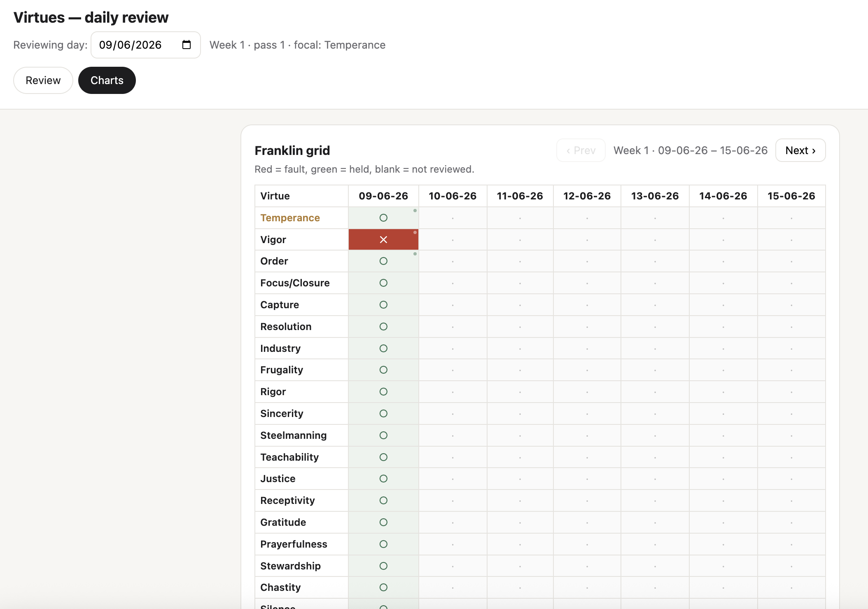Click the held circle for Focus/Closure
This screenshot has height=609, width=868.
tap(383, 283)
